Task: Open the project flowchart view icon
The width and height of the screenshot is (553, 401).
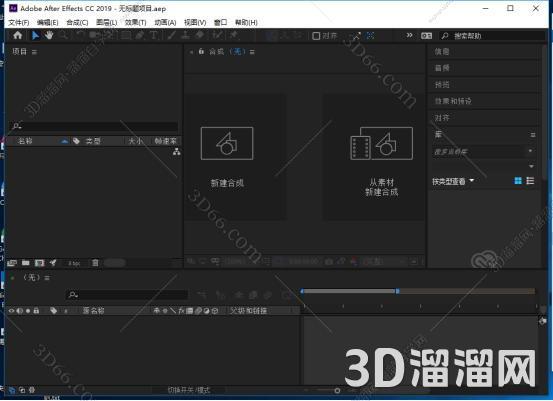Action: [x=177, y=152]
